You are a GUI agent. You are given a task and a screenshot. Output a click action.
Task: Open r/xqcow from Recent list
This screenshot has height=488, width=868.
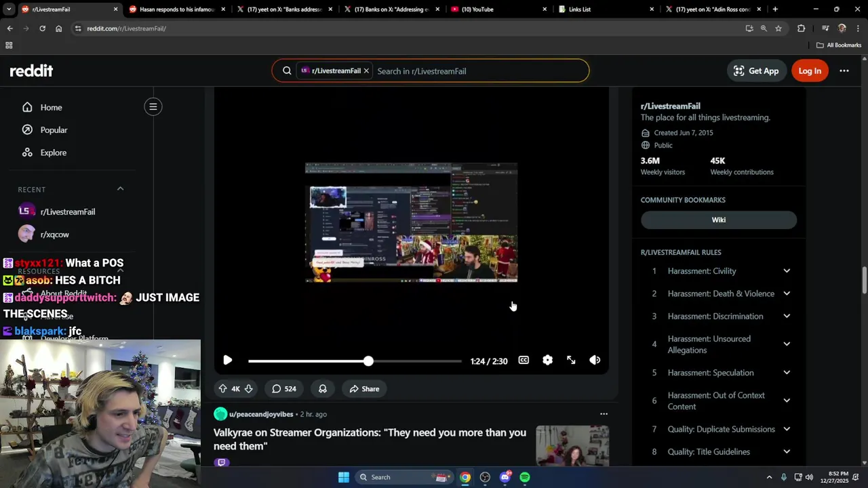54,235
